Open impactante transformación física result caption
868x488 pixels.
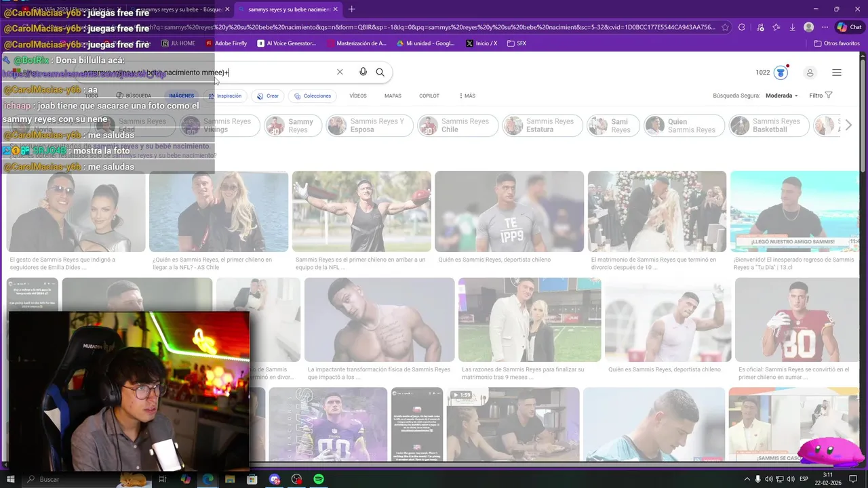point(379,373)
